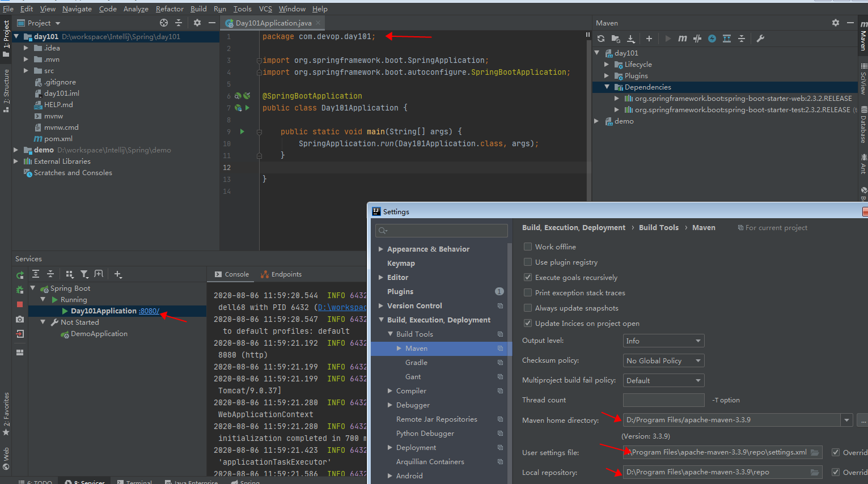Screen dimensions: 868x484
Task: Open Group By options in Services toolbar
Action: point(70,274)
